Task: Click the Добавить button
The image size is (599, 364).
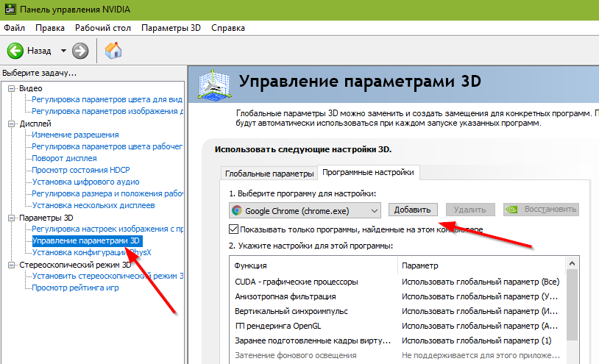Action: tap(413, 210)
